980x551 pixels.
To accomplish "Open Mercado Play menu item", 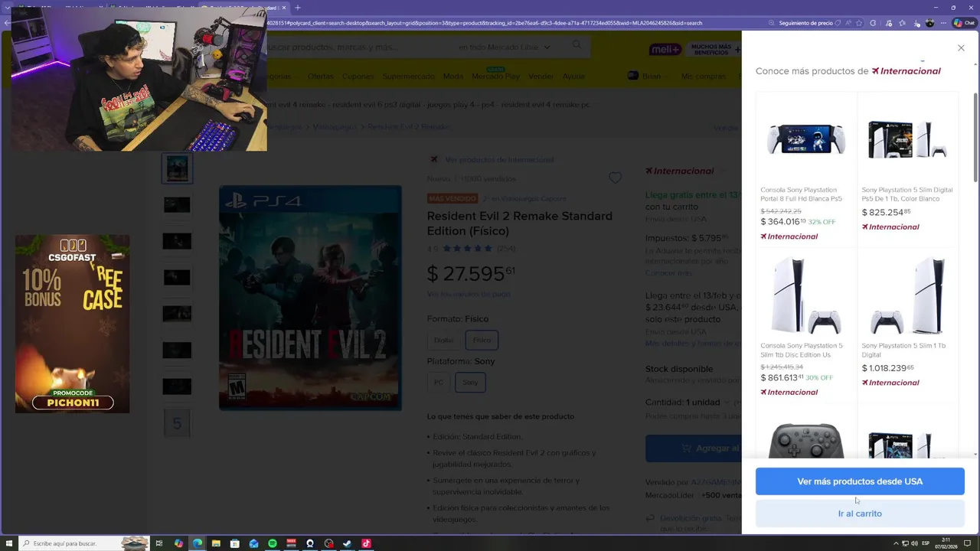I will point(495,77).
